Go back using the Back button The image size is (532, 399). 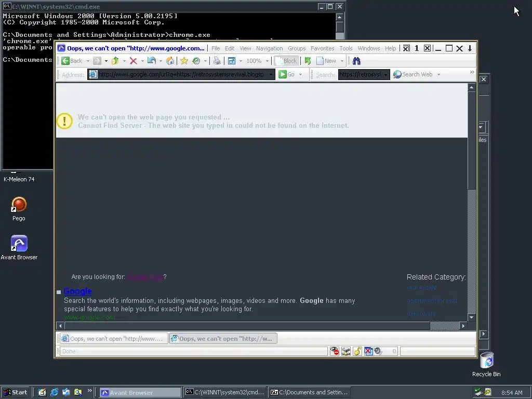(72, 61)
